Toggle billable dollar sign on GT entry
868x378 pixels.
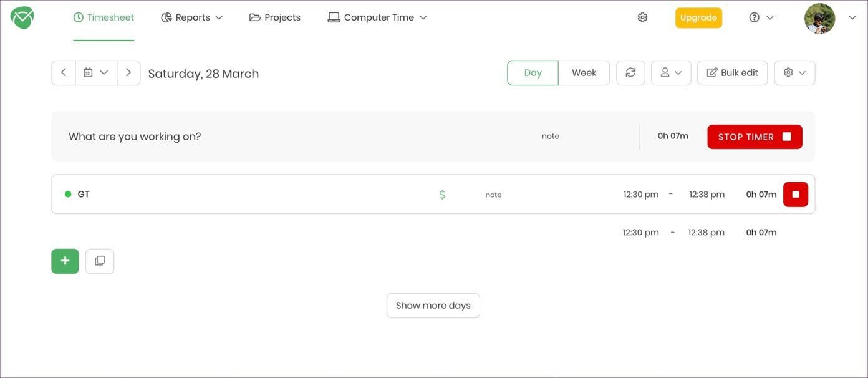pyautogui.click(x=442, y=195)
